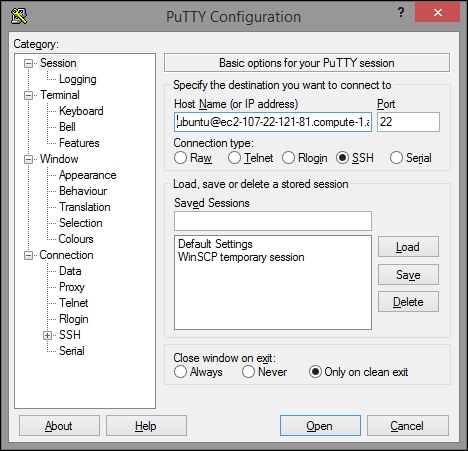Choose the Rlogin connection type radio button
This screenshot has width=468, height=451.
[x=288, y=158]
